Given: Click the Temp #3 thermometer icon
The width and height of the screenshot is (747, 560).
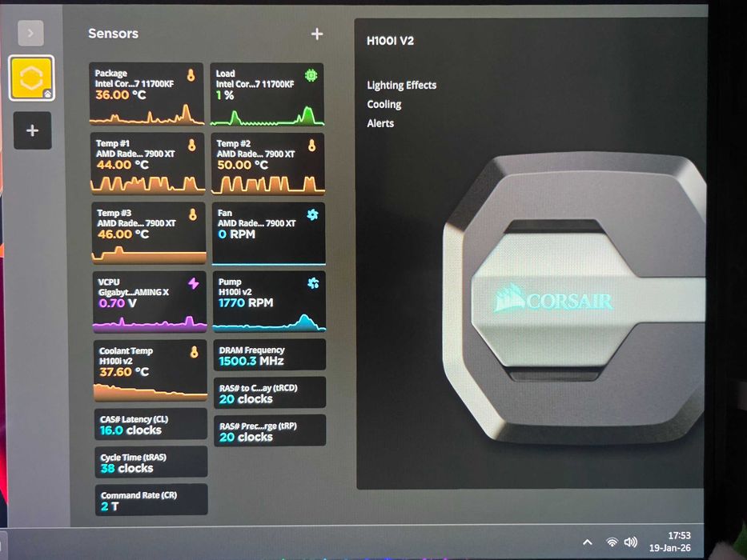Looking at the screenshot, I should 192,214.
